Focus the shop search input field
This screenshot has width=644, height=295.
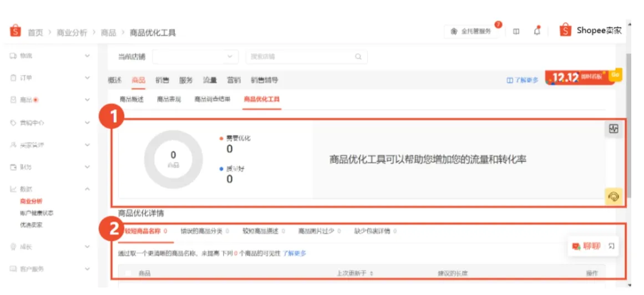(306, 57)
